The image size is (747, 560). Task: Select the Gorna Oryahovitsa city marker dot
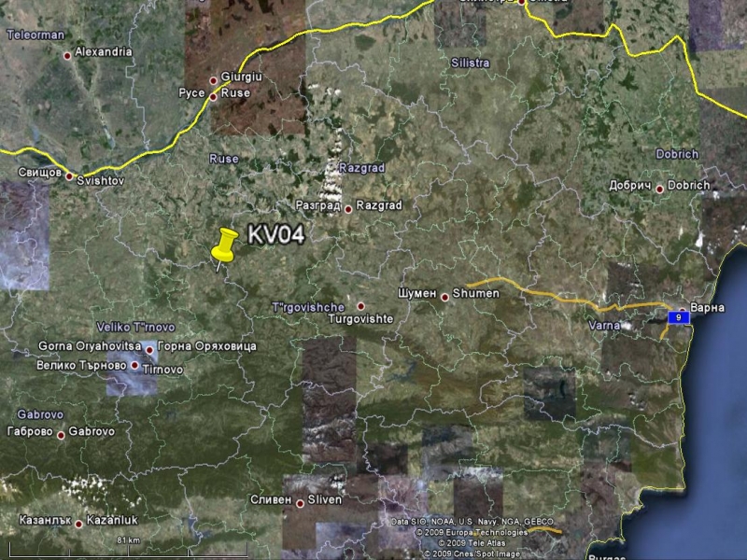click(149, 351)
